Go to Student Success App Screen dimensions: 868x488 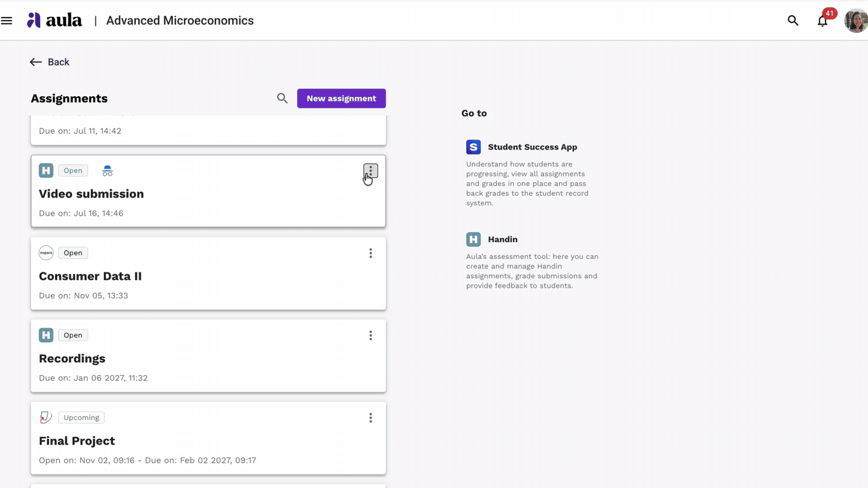tap(533, 147)
